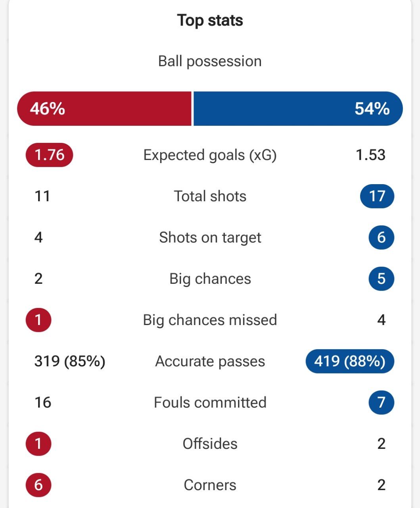
Task: Click the red 1 offsides badge
Action: tap(38, 444)
